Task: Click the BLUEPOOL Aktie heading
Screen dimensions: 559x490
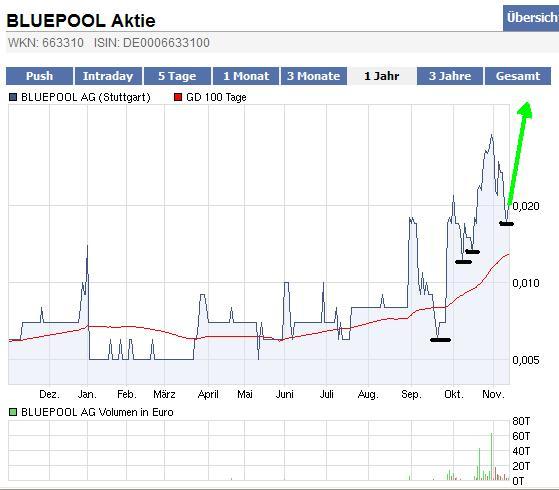Action: click(81, 21)
